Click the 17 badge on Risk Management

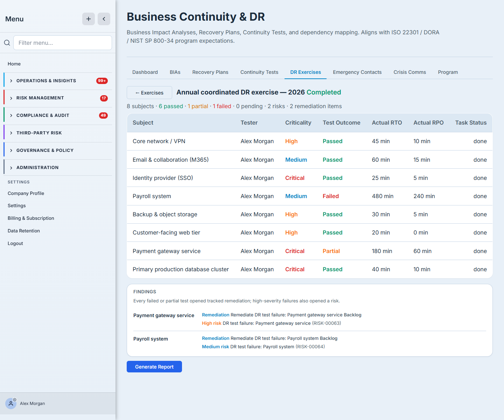coord(104,98)
